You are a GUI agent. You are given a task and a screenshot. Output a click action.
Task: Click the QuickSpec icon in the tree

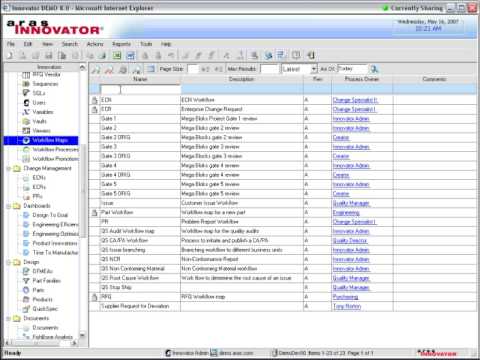click(26, 309)
